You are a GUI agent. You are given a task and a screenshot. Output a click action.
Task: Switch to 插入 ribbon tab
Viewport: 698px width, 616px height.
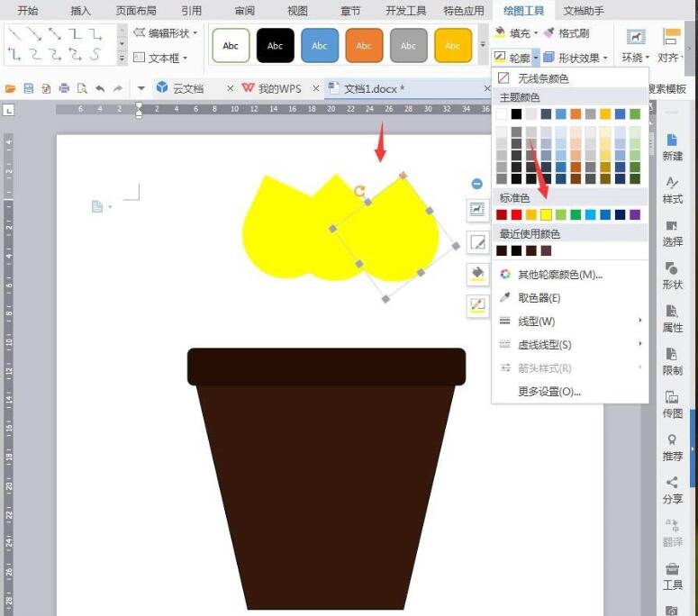click(x=80, y=11)
